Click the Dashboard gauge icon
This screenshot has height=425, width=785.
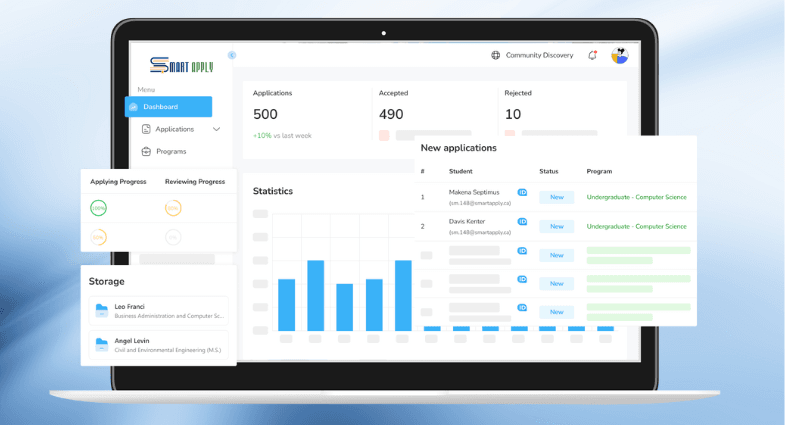point(134,107)
